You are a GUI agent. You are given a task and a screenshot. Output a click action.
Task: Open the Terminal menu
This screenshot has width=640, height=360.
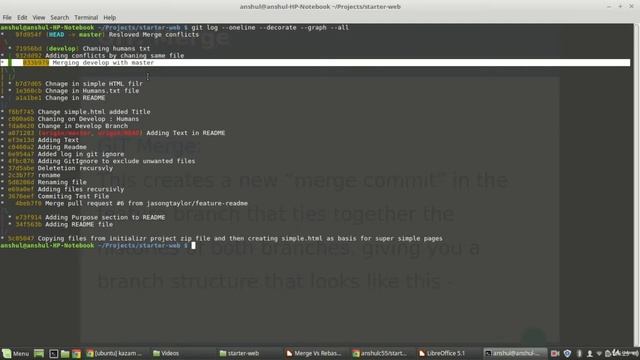[86, 18]
